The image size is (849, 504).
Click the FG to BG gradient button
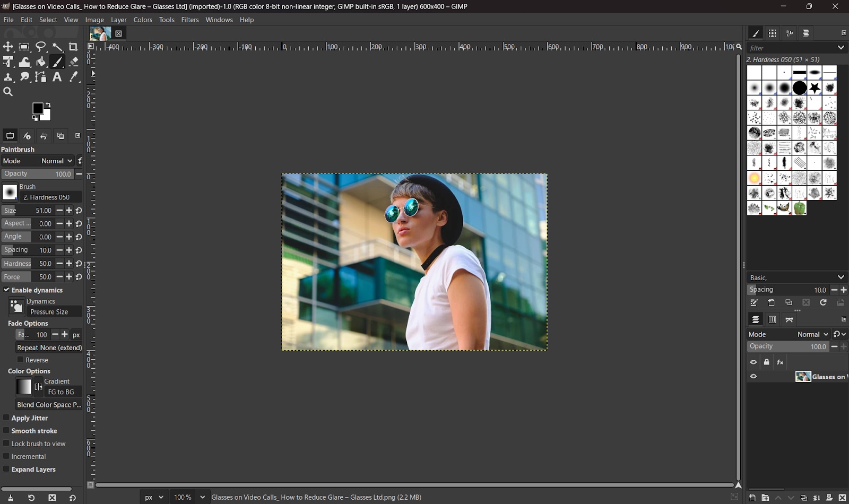tap(62, 392)
